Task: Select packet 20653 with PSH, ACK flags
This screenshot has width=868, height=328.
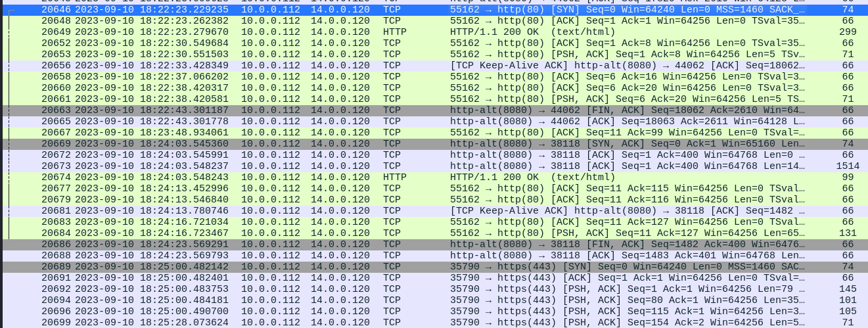Action: [434, 55]
